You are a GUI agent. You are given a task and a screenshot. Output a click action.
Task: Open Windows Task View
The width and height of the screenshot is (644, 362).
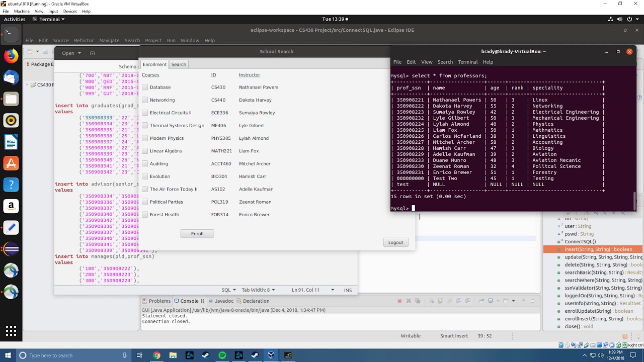(x=140, y=355)
